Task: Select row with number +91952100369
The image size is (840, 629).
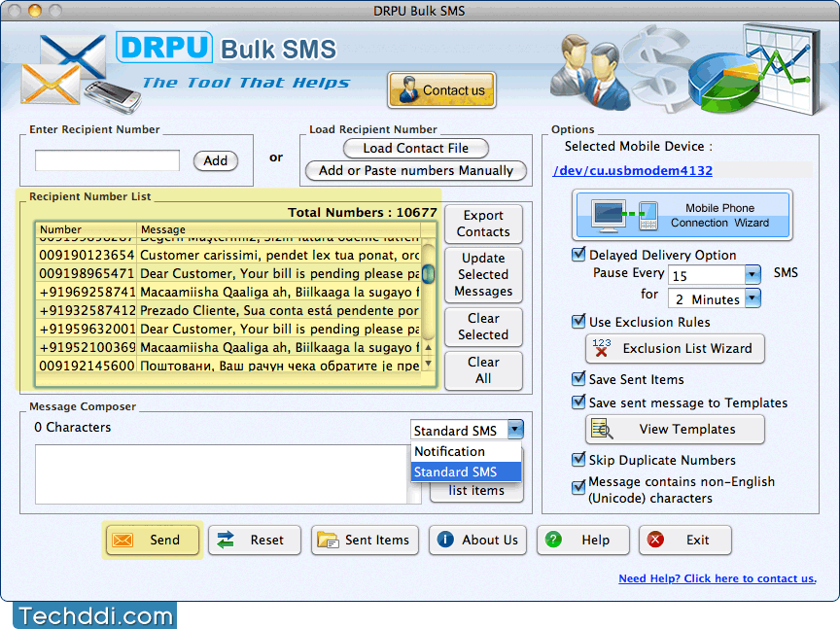Action: (x=229, y=347)
